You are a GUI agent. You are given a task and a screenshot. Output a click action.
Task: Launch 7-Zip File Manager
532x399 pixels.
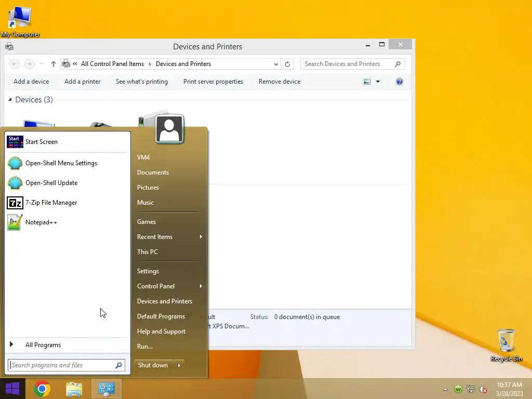point(67,203)
